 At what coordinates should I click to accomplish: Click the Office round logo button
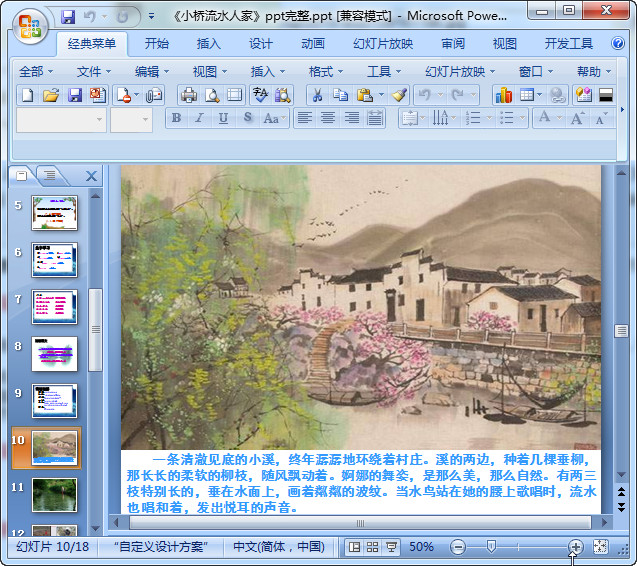[x=30, y=26]
